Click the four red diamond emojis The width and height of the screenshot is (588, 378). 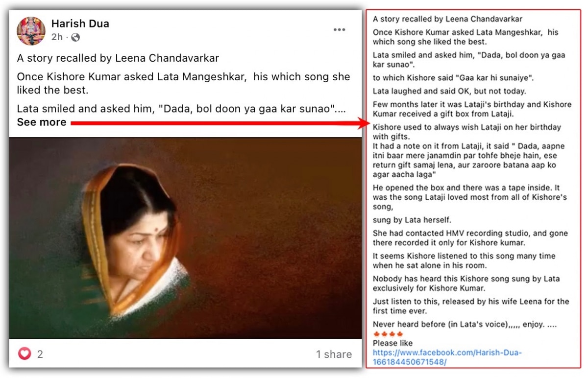pyautogui.click(x=388, y=334)
